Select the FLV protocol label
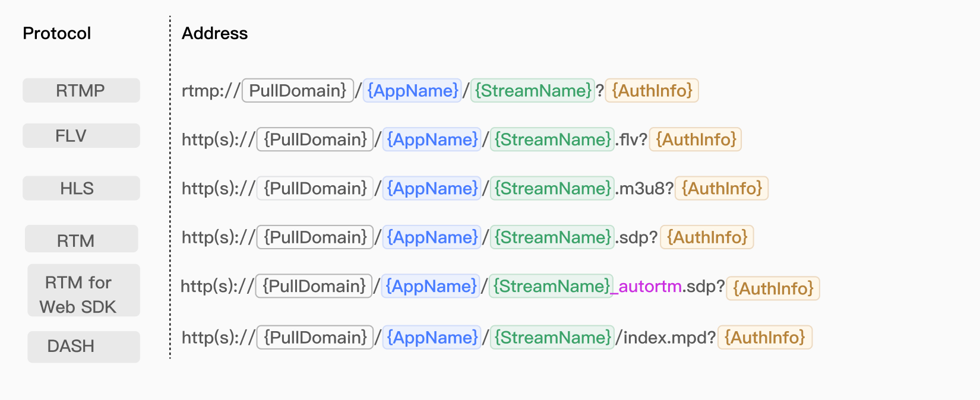 81,135
